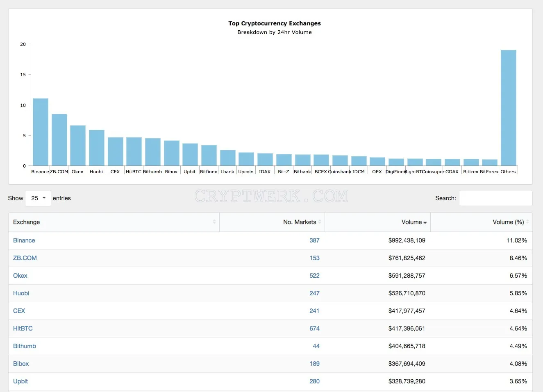The width and height of the screenshot is (543, 392).
Task: Click Binance's market count 387
Action: pyautogui.click(x=314, y=240)
